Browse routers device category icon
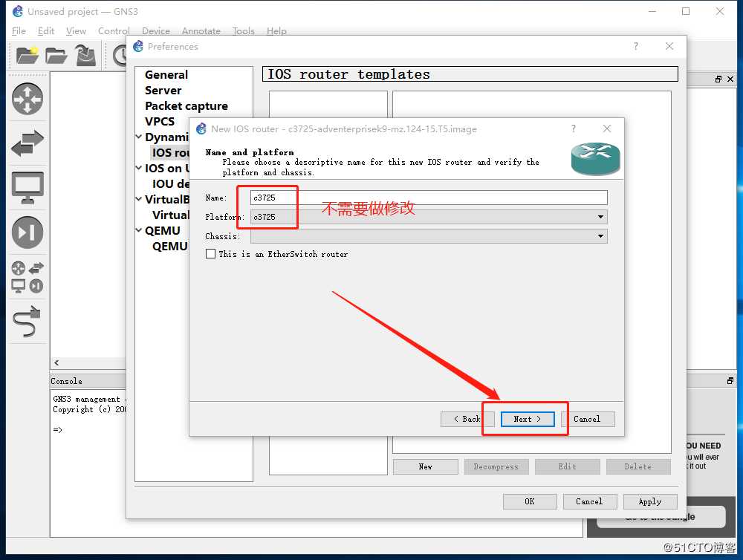This screenshot has width=743, height=560. point(27,99)
